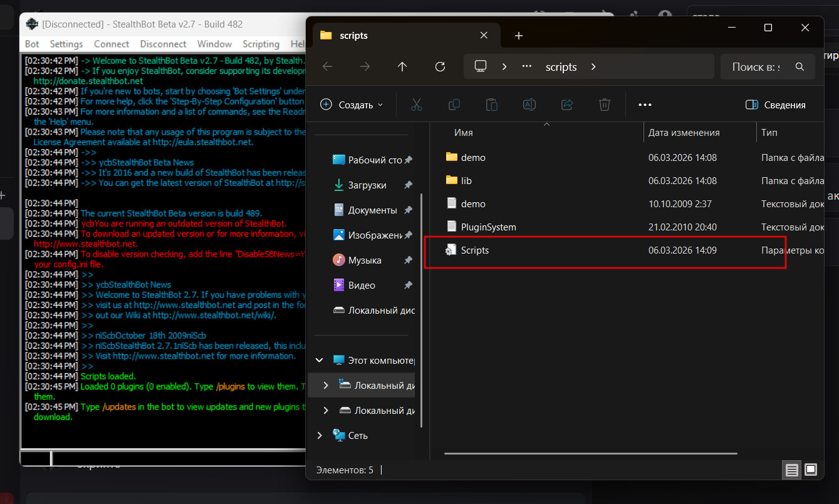Click the green 'Scripts loaded.' line in StealthBot

[x=108, y=376]
